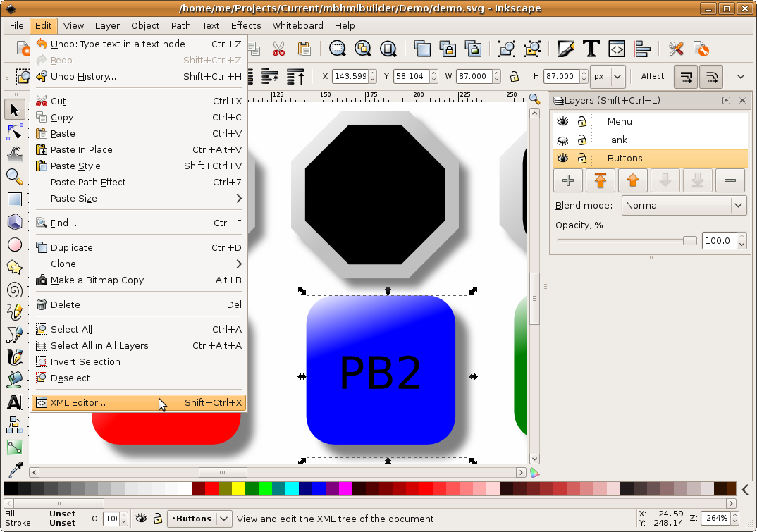Raise layer to top button
The width and height of the screenshot is (757, 532).
(x=600, y=180)
